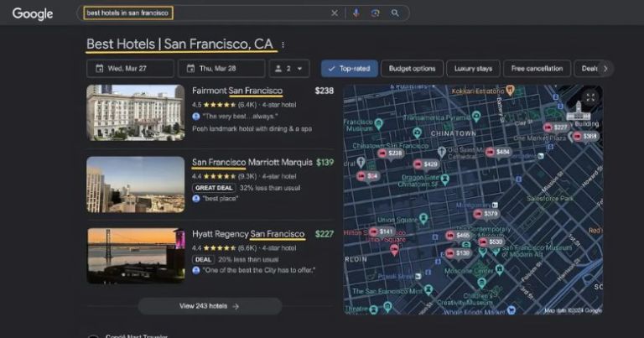Click the $227 price in the Hyatt listing
The height and width of the screenshot is (338, 644).
click(x=325, y=234)
